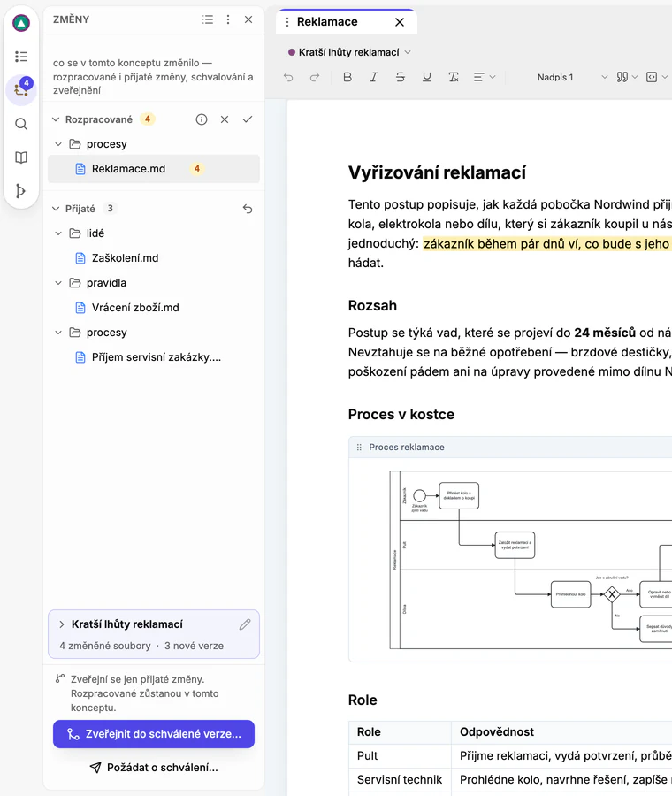Open the Změny panel more-options menu
Screen dimensions: 672x796
[228, 19]
